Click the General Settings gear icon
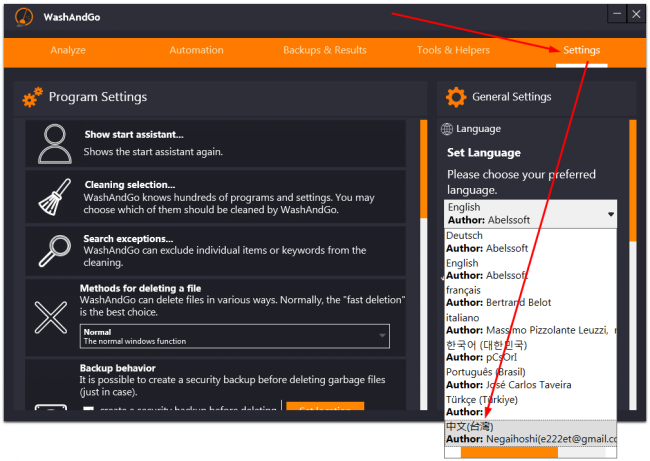 456,97
